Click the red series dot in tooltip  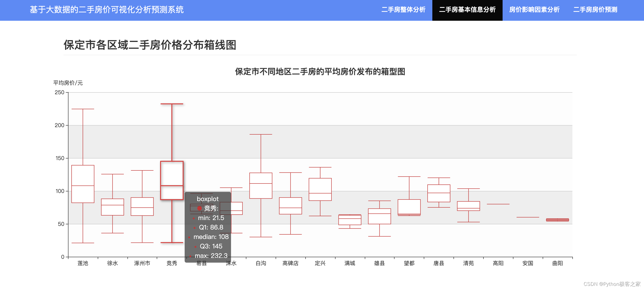[199, 208]
